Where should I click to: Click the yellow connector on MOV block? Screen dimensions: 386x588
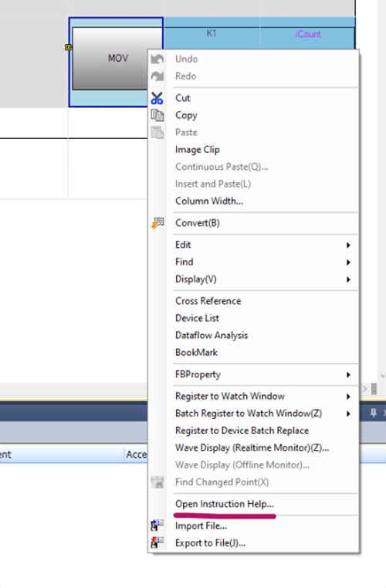point(68,47)
